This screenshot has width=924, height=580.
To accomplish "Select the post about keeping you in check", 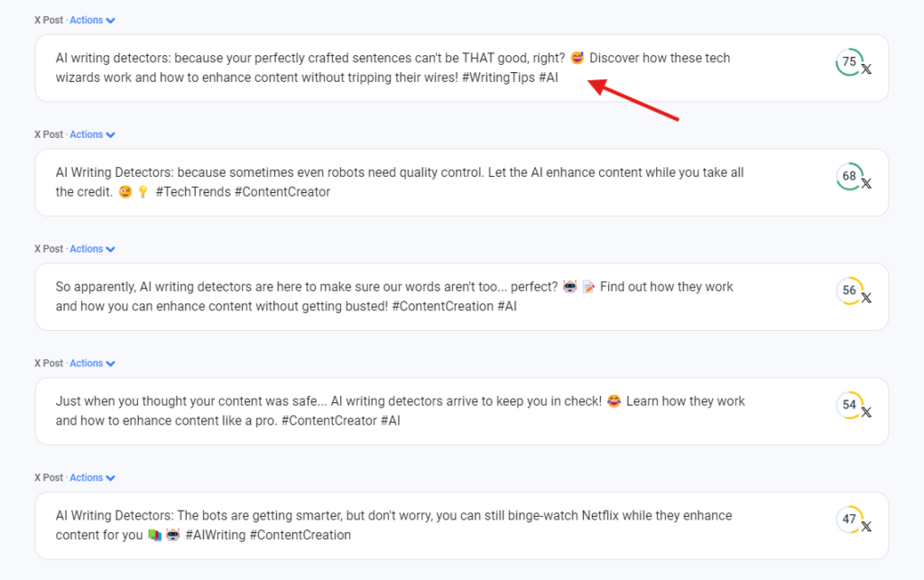I will pyautogui.click(x=461, y=411).
